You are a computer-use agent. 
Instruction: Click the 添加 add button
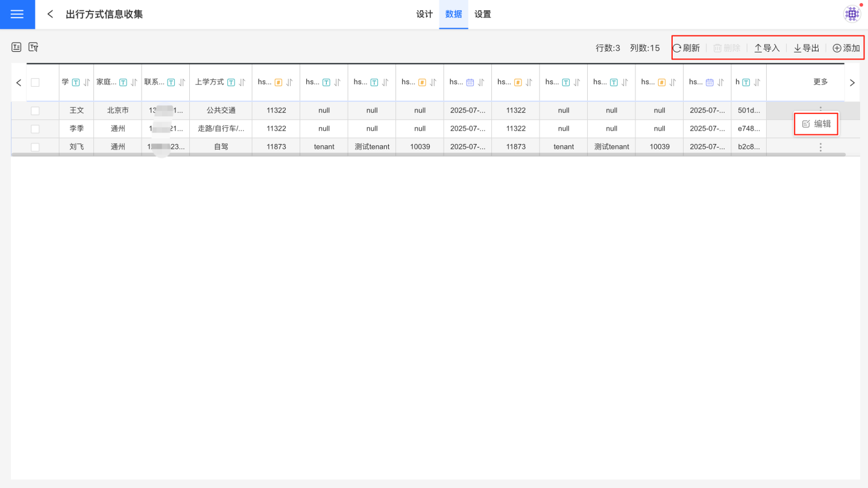(x=846, y=48)
